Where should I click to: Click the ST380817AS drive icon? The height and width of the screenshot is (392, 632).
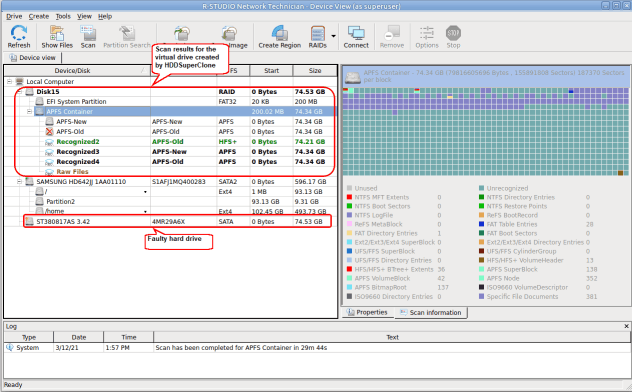(29, 222)
